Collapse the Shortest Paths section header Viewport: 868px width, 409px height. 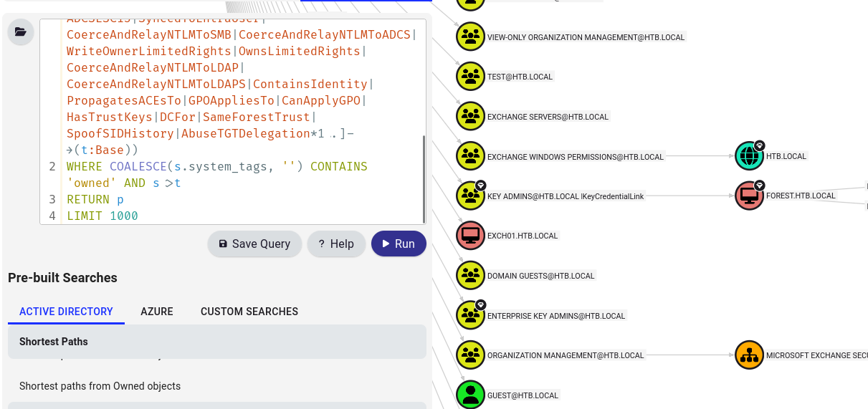pyautogui.click(x=217, y=342)
